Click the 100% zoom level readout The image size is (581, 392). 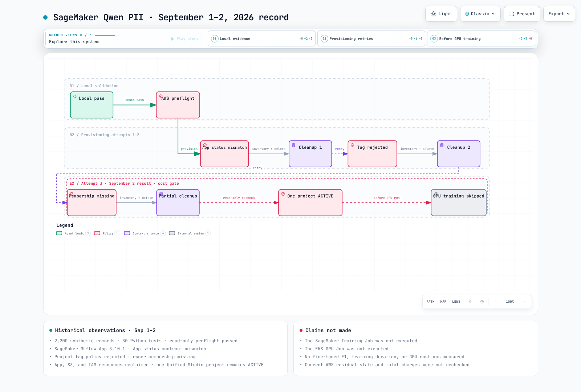coord(510,302)
